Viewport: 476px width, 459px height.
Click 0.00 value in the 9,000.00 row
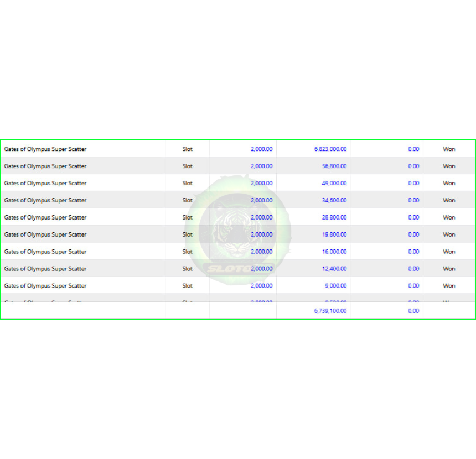[413, 286]
